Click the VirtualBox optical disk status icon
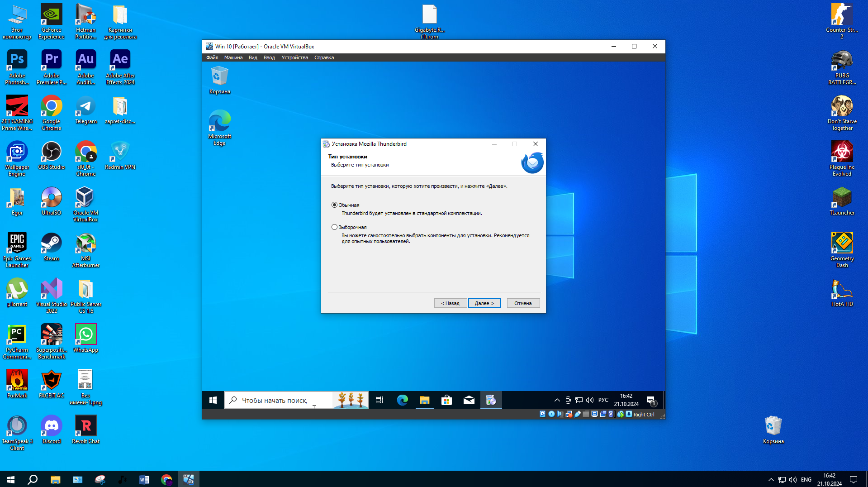Viewport: 868px width, 487px height. pos(551,414)
